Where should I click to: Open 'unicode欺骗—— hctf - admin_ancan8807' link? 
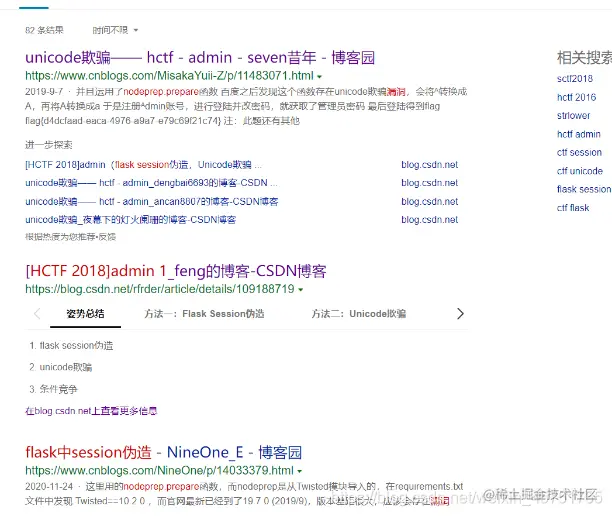(x=151, y=201)
